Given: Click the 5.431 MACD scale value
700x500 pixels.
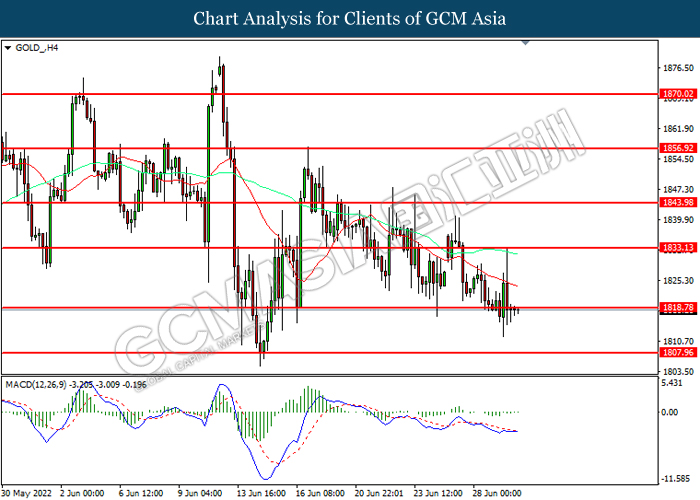Looking at the screenshot, I should (x=671, y=383).
